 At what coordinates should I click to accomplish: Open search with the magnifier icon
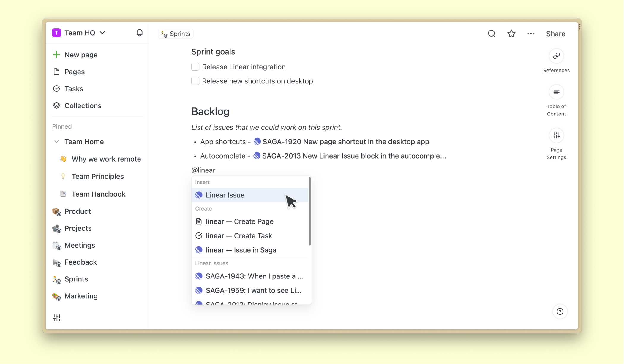492,34
